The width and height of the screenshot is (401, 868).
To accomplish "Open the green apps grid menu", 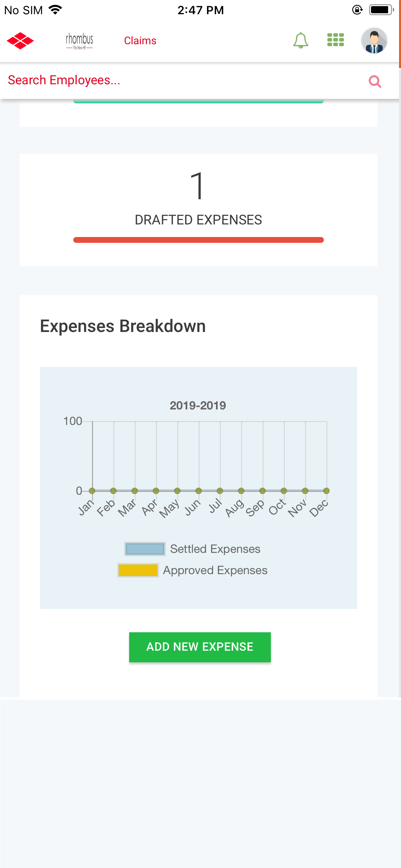I will point(336,40).
